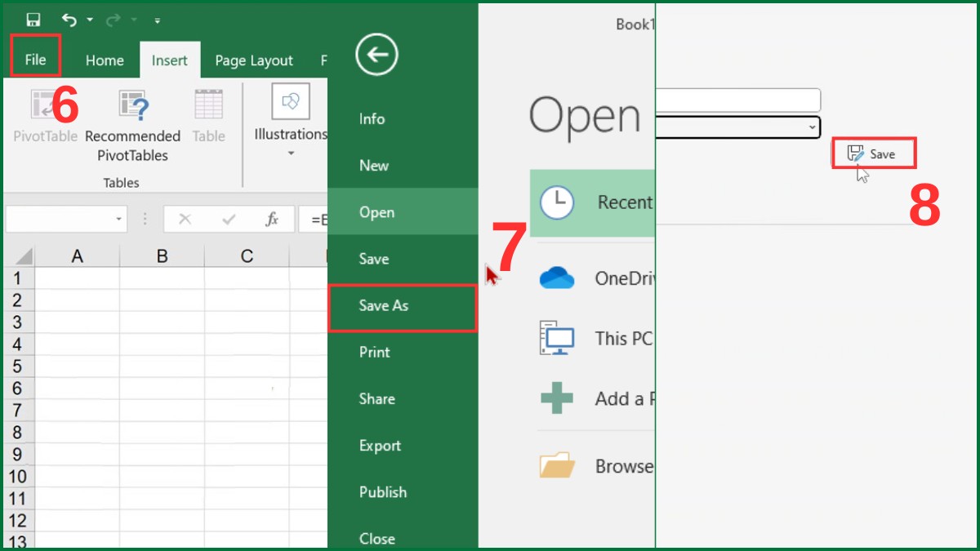This screenshot has height=551, width=980.
Task: Click the Add a Place plus icon
Action: click(x=556, y=398)
